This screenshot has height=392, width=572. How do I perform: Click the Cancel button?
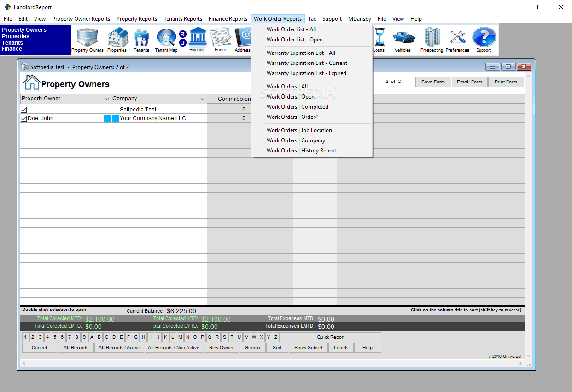pyautogui.click(x=40, y=348)
